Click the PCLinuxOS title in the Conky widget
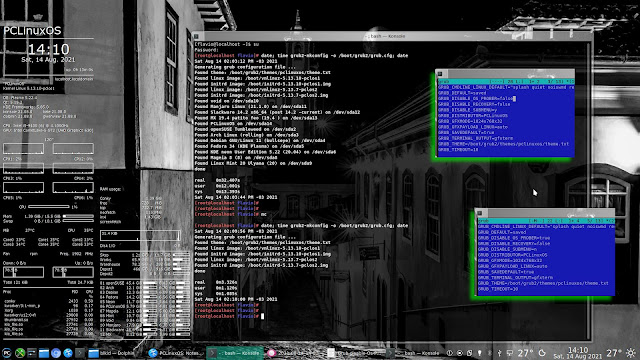 coord(32,31)
